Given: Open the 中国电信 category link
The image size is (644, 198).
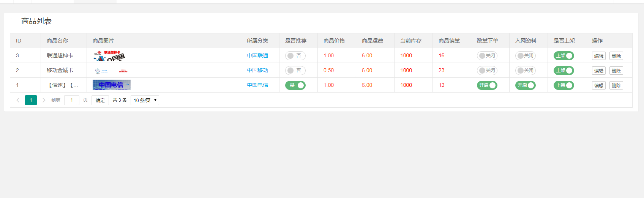Looking at the screenshot, I should click(257, 85).
